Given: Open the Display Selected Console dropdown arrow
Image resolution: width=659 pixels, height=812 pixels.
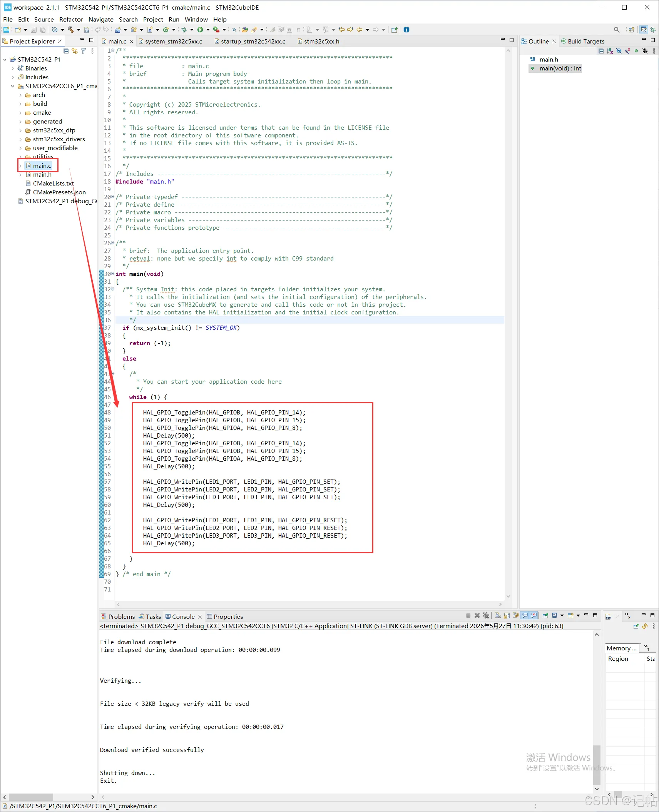Looking at the screenshot, I should [562, 615].
